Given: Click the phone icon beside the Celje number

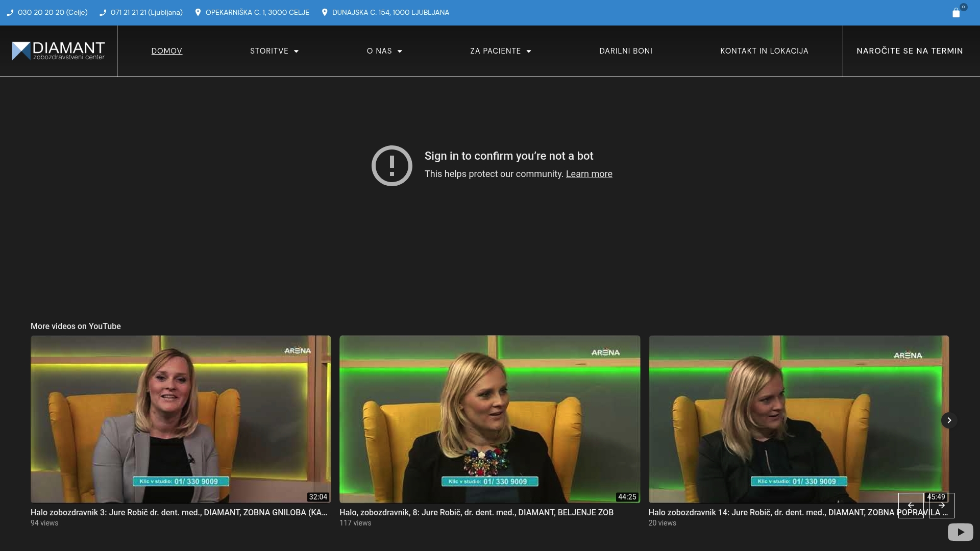Looking at the screenshot, I should (x=10, y=13).
